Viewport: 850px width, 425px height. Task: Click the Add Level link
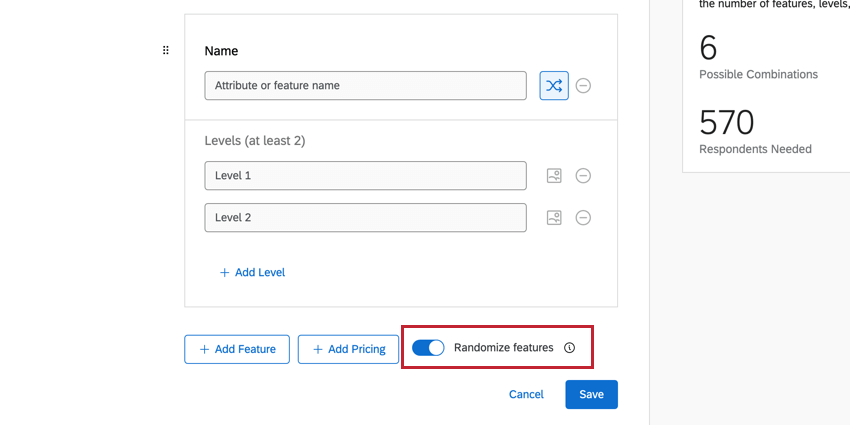[252, 272]
